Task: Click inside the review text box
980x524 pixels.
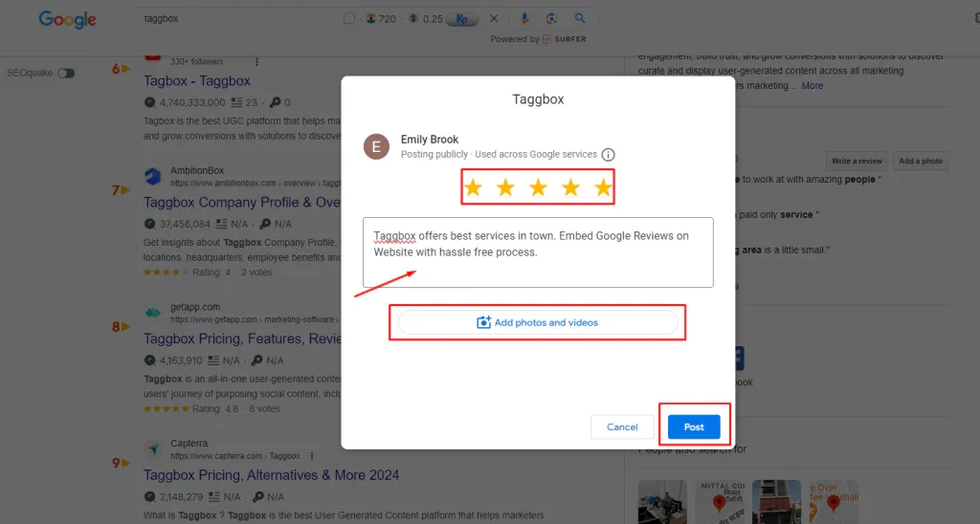Action: (x=538, y=252)
